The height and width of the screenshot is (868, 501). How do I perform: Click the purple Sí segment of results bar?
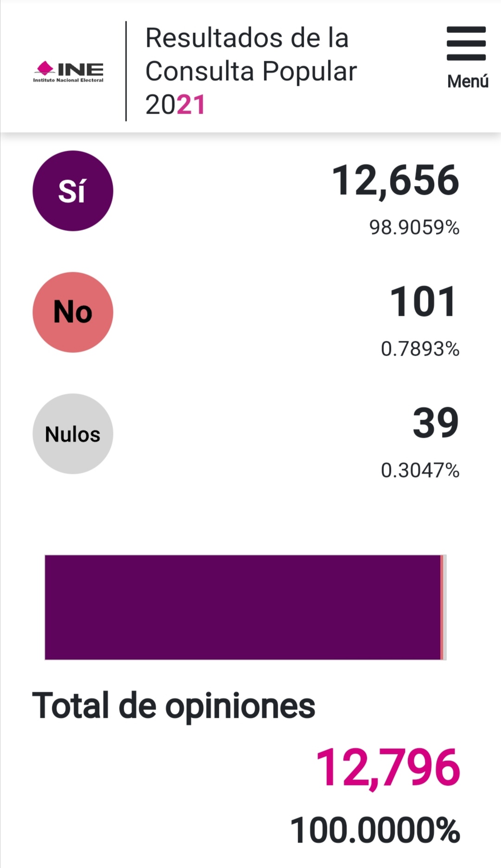point(242,607)
